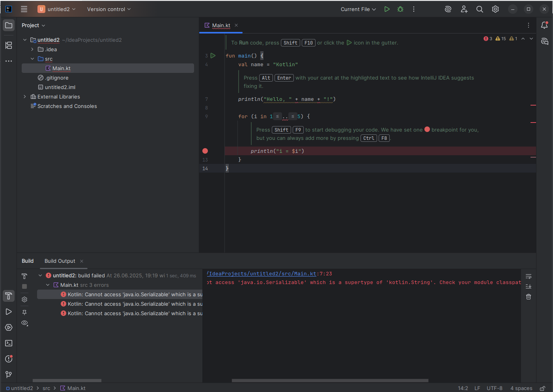Open the Git version control tool window
Image resolution: width=553 pixels, height=392 pixels.
(9, 375)
